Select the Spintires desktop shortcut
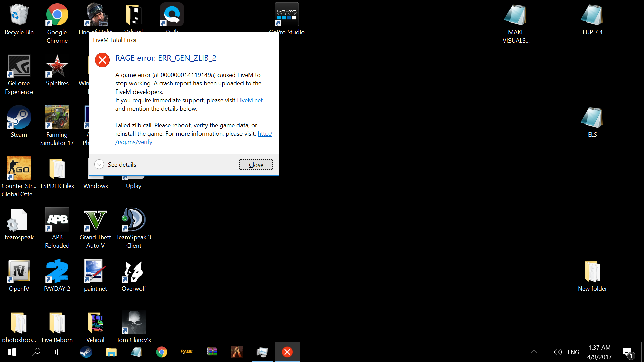The height and width of the screenshot is (362, 644). point(57,71)
